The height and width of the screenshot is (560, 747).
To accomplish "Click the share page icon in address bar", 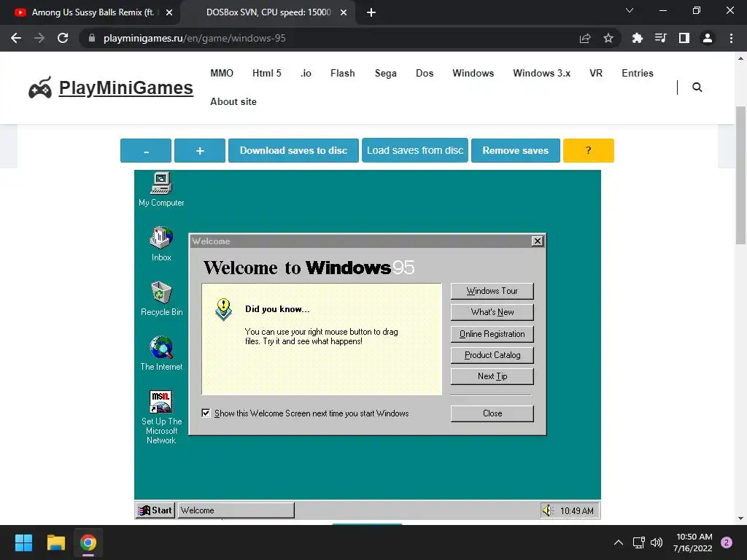I will (x=585, y=38).
